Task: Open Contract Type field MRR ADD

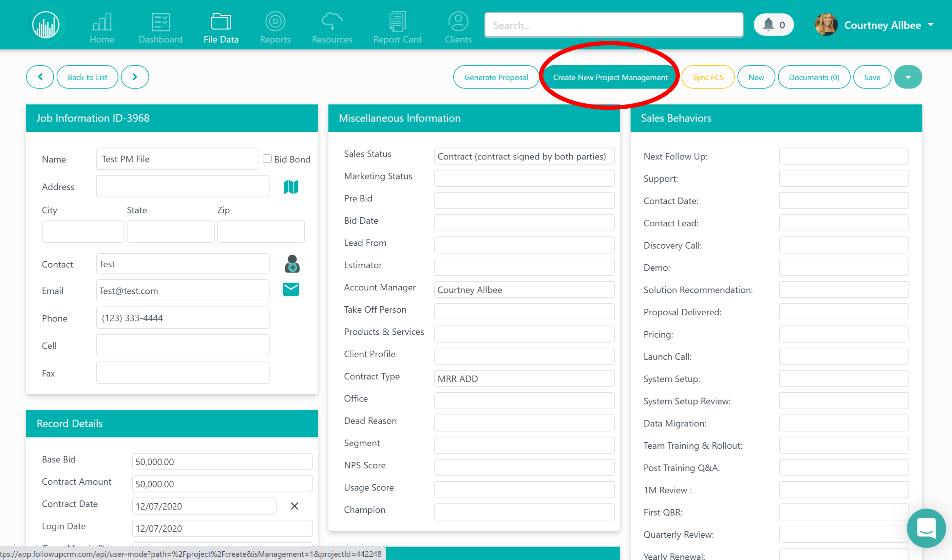Action: click(x=524, y=378)
